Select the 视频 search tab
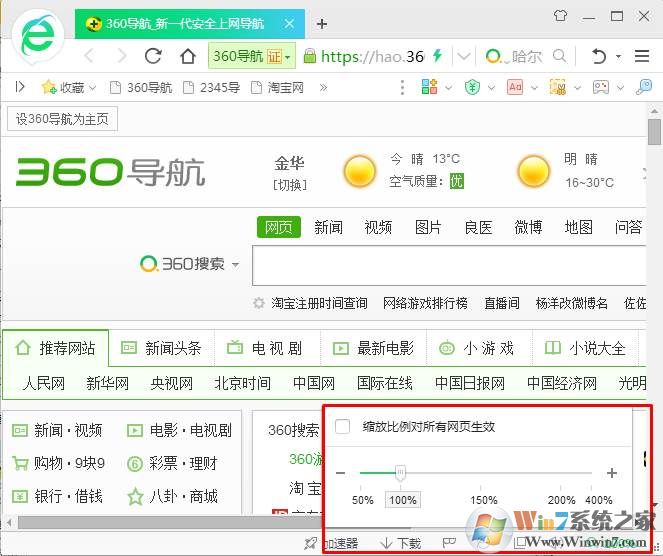The width and height of the screenshot is (663, 556). click(x=378, y=227)
